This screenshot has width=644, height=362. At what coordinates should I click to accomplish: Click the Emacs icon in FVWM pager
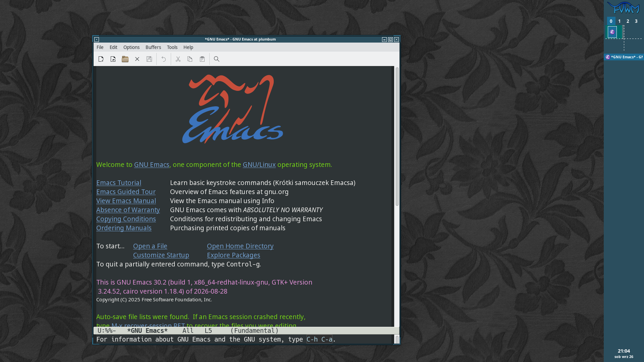[x=612, y=32]
